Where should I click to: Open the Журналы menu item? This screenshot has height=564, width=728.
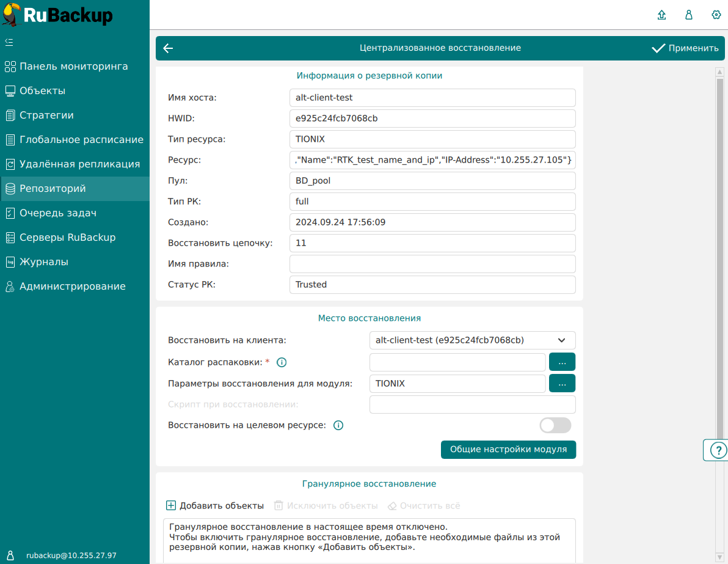(x=44, y=262)
